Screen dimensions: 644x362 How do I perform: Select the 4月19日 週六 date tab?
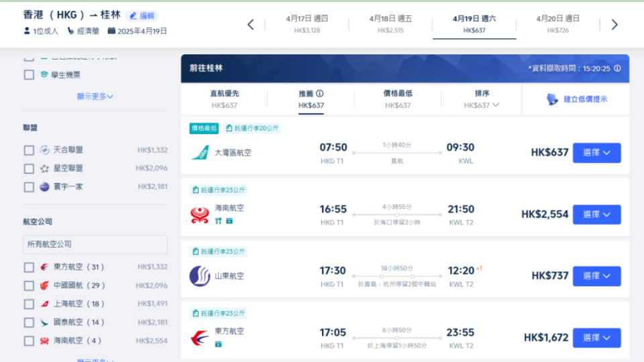pyautogui.click(x=474, y=24)
